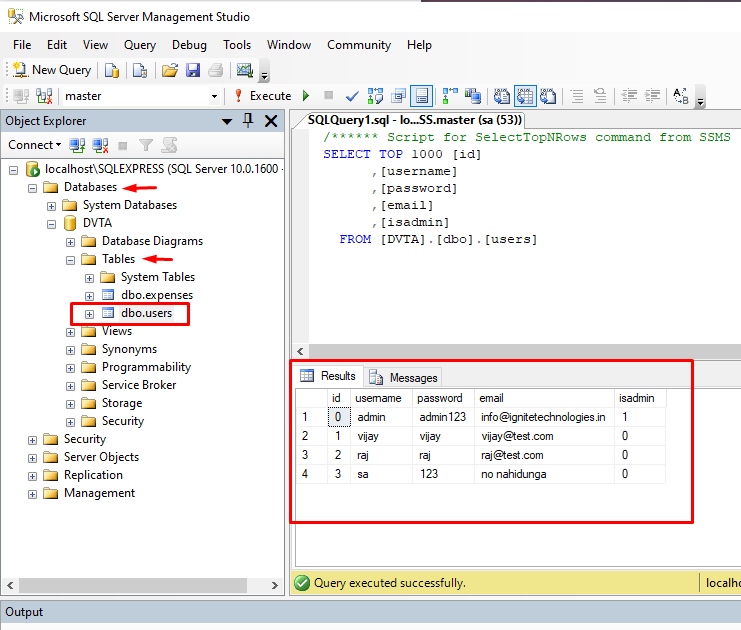Select the Server Objects folder
Screen dimensions: 741x630
pos(102,457)
